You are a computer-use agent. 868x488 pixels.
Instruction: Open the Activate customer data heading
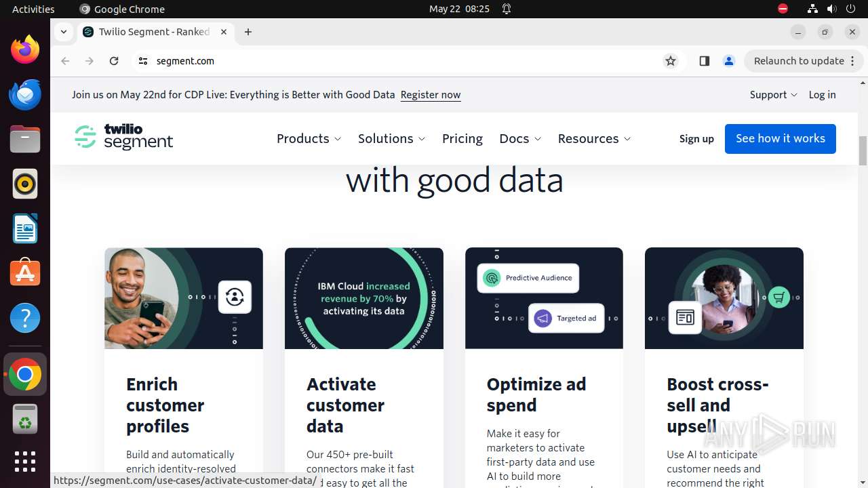(x=345, y=405)
